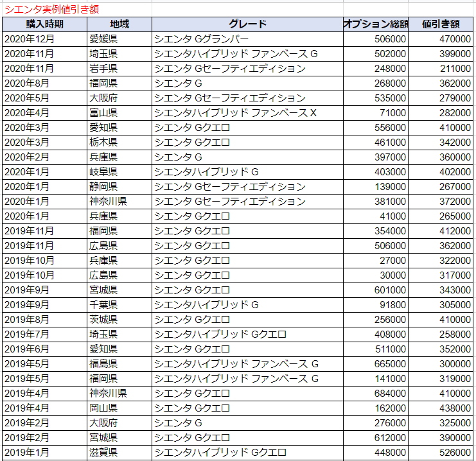Select the 2019年7月 date cell

pos(44,335)
